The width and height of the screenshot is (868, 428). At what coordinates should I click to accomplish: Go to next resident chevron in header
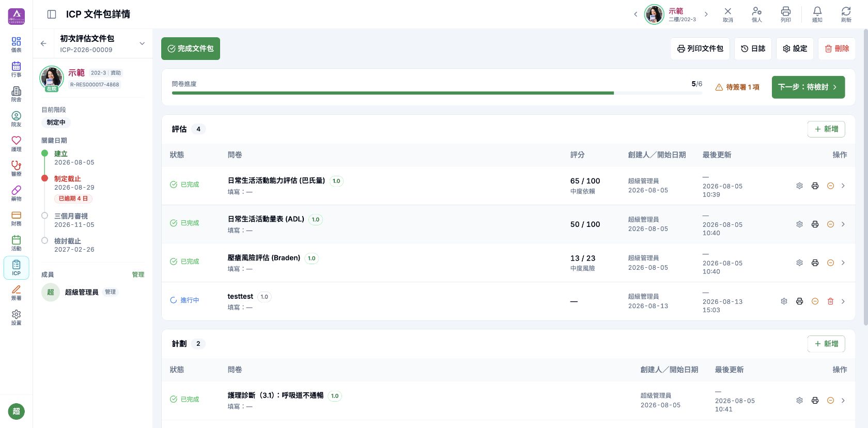[706, 14]
